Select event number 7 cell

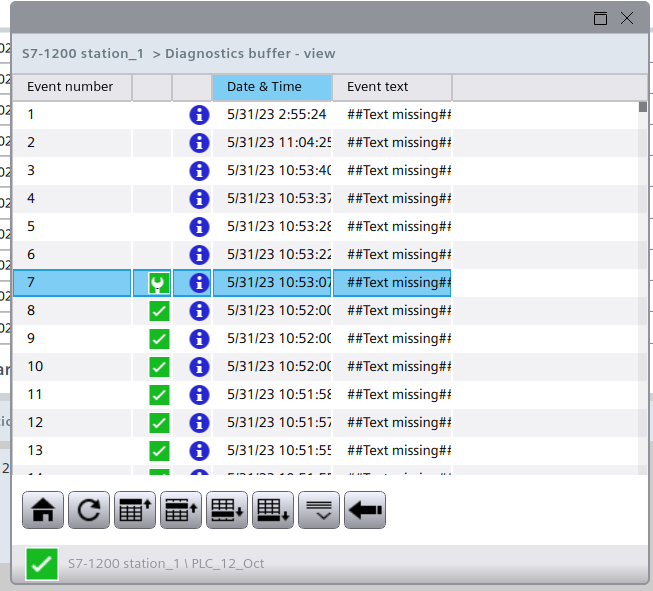tap(72, 283)
